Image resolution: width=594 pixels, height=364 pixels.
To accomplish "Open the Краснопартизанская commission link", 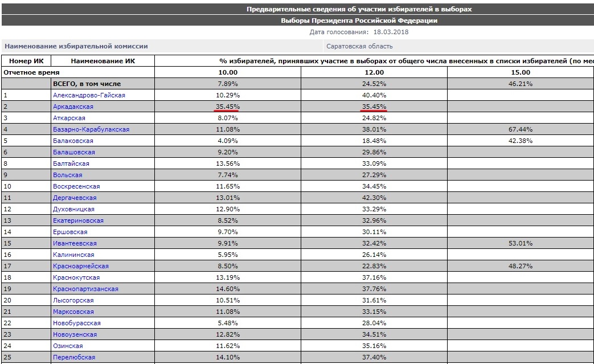I will tap(85, 288).
